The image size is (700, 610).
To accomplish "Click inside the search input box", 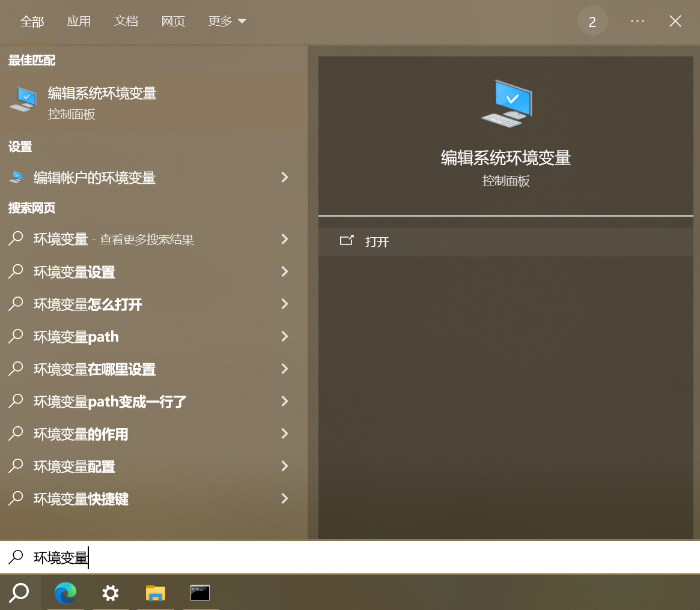I will [180, 558].
